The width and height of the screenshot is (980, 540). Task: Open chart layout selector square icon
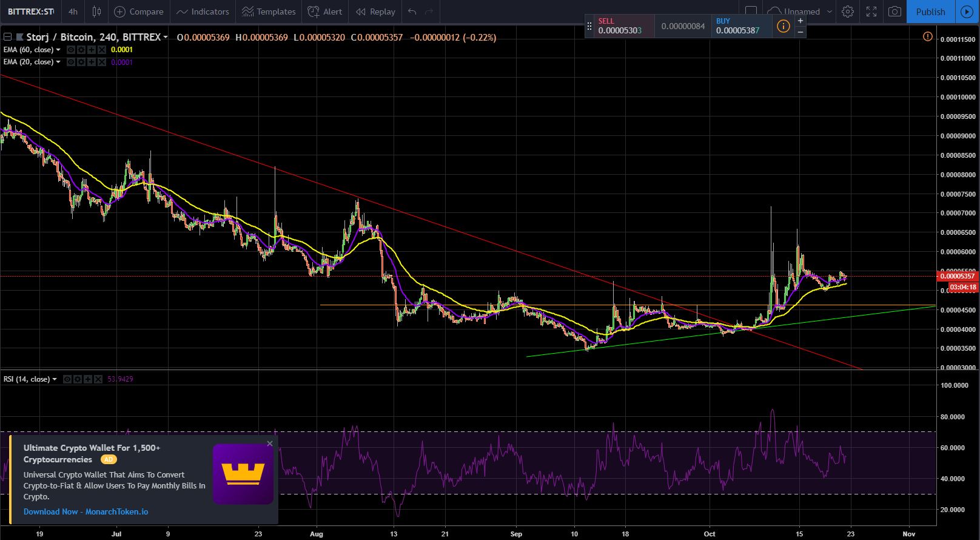[751, 12]
